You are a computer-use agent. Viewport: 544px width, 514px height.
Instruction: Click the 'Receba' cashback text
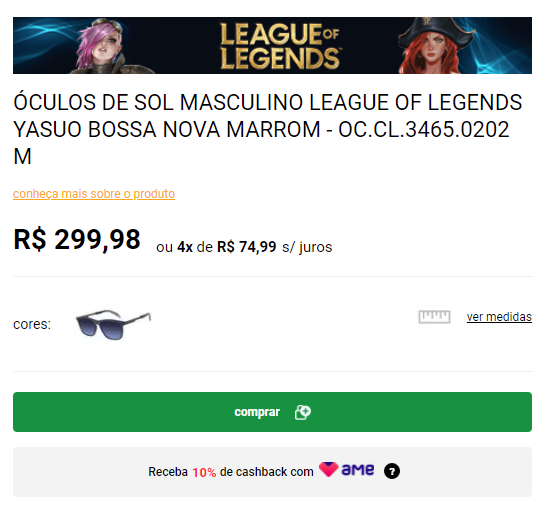tap(168, 472)
